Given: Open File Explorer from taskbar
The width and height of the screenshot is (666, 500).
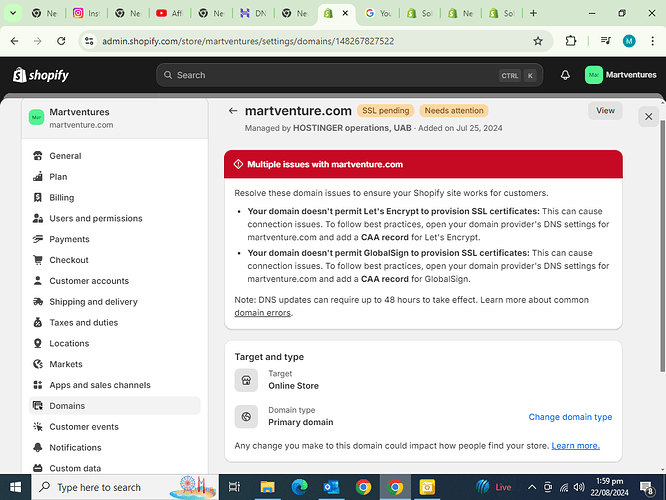Looking at the screenshot, I should (x=267, y=487).
